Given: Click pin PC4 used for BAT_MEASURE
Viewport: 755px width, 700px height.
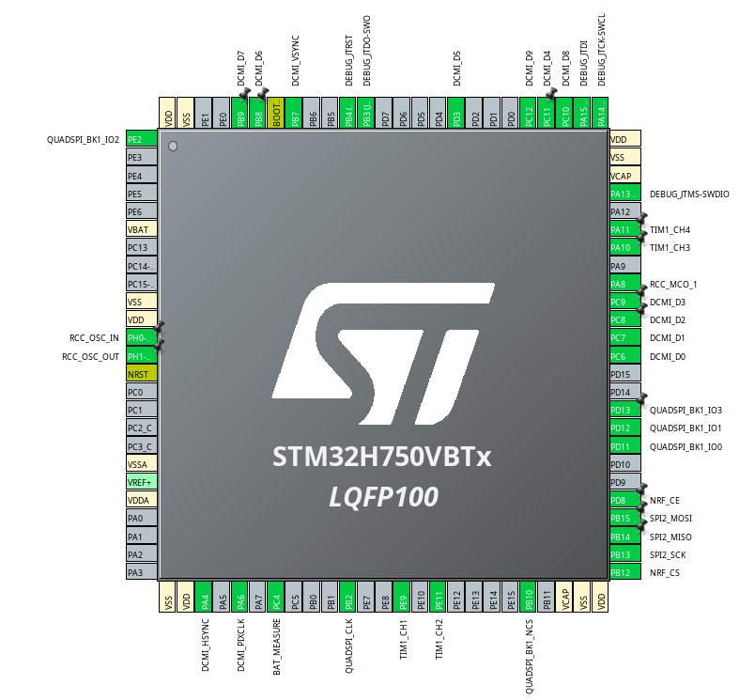Looking at the screenshot, I should point(276,598).
